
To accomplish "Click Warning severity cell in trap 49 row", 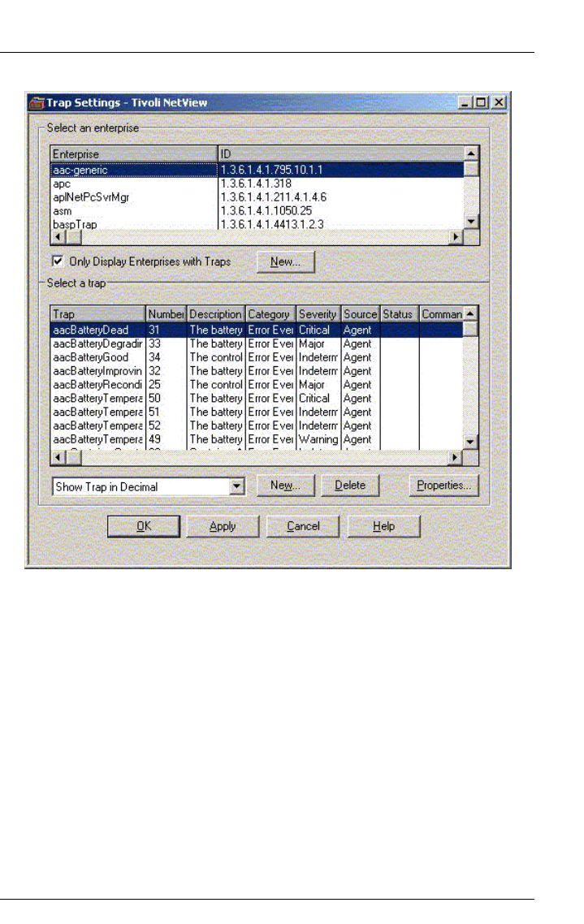I will pos(318,439).
